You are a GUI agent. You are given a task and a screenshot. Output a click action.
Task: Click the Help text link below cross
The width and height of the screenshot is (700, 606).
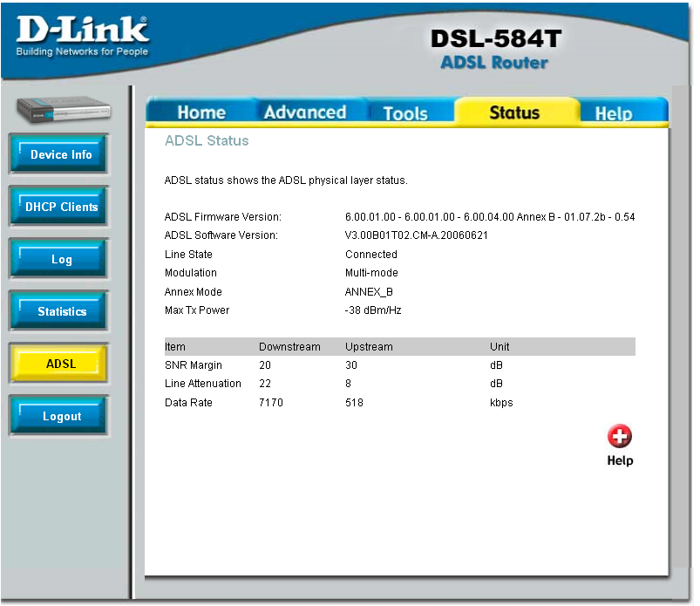click(620, 460)
